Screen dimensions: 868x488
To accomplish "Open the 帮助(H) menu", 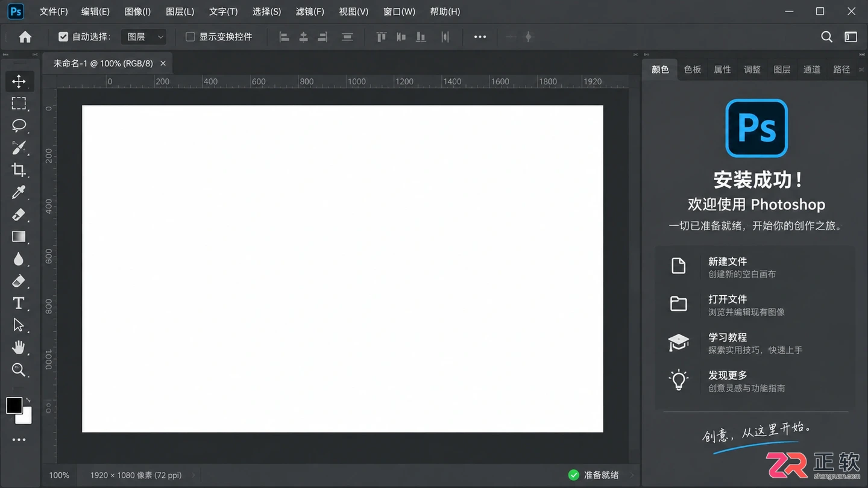I will [x=445, y=11].
